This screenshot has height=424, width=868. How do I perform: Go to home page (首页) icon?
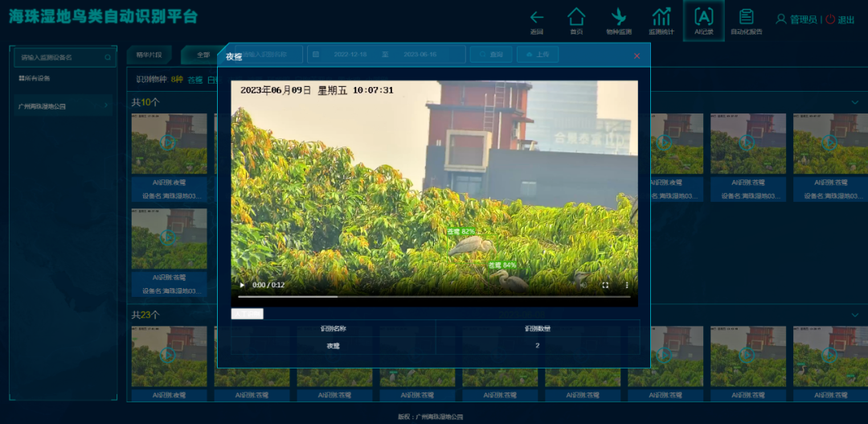pos(576,17)
